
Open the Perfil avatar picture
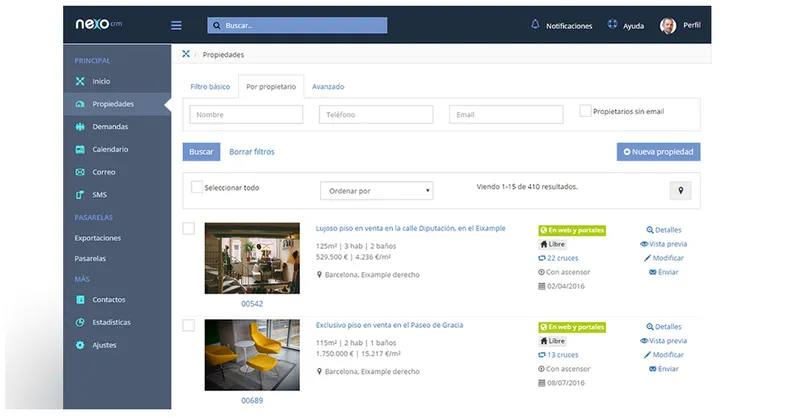(668, 26)
